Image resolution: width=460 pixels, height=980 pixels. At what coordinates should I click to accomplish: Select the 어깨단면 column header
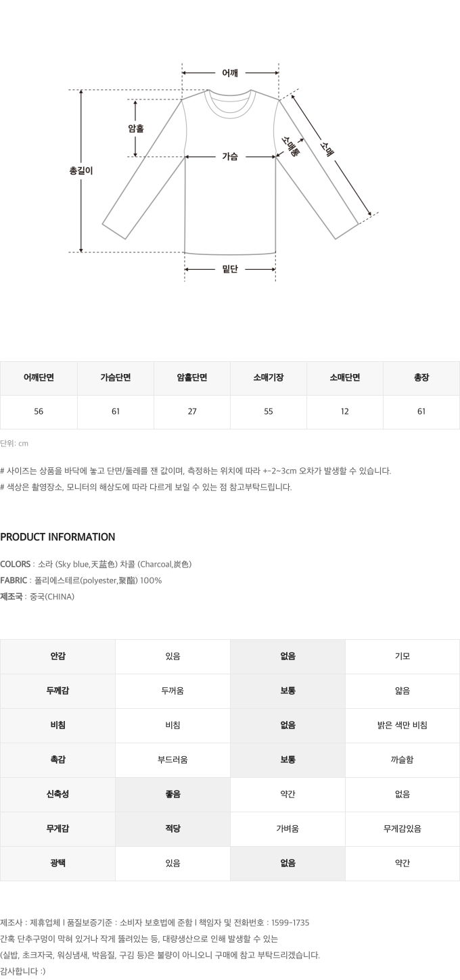tap(39, 378)
